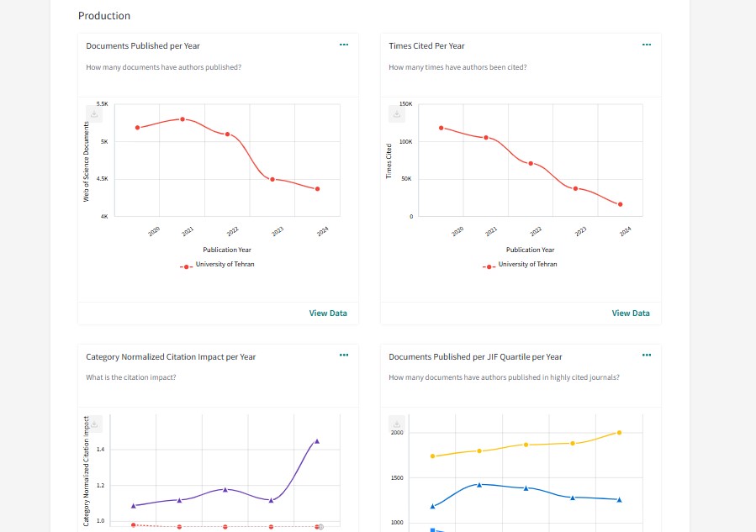This screenshot has height=532, width=756.
Task: Click the gray marker ending the red dashed line
Action: point(320,527)
